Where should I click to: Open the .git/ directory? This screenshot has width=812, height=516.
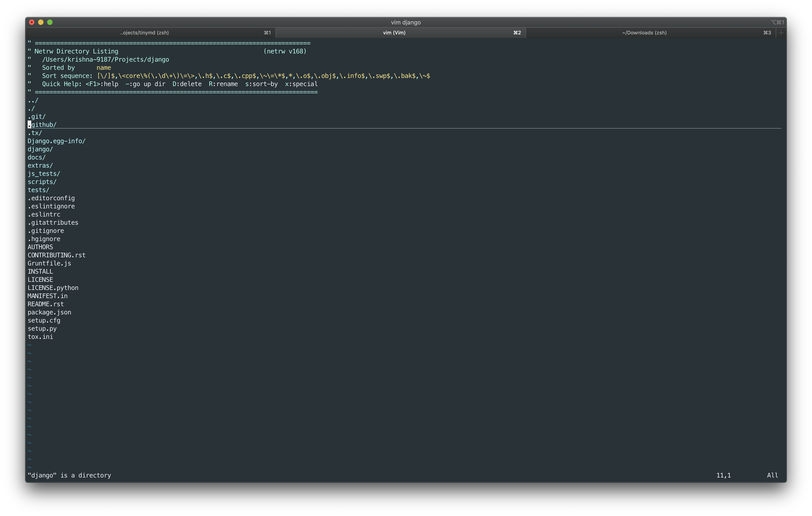pos(36,117)
